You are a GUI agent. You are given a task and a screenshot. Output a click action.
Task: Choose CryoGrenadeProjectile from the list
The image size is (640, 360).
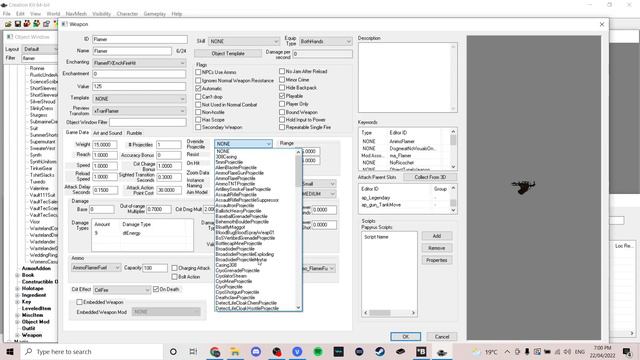point(237,271)
